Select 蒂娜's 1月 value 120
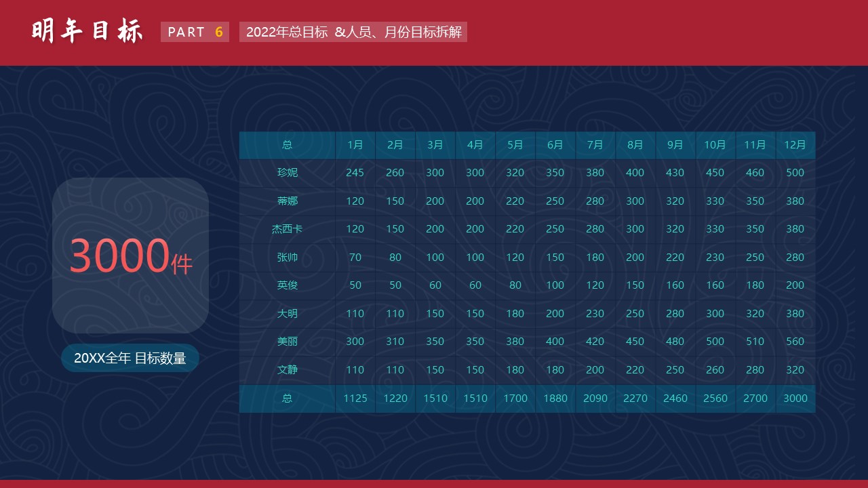This screenshot has height=488, width=868. (x=355, y=201)
